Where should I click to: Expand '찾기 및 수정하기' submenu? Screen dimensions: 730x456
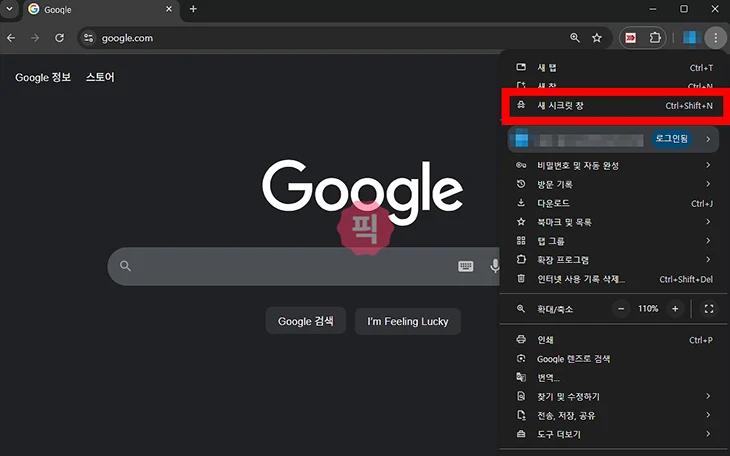click(614, 396)
